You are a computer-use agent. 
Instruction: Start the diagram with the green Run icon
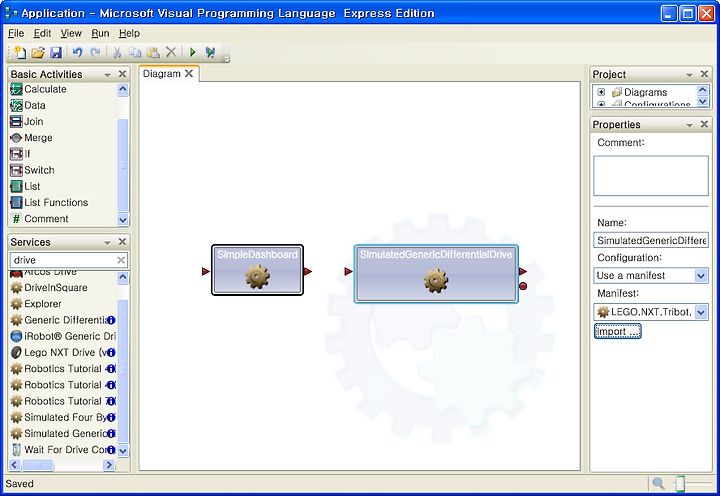pos(192,52)
